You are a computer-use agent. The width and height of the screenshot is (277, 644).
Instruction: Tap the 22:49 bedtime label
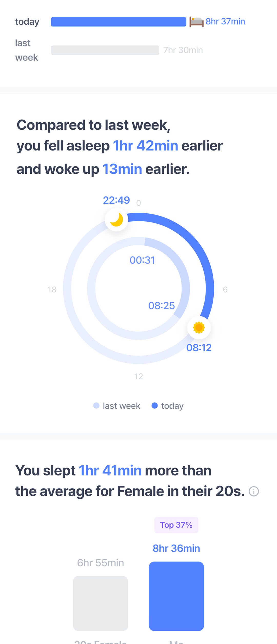[x=116, y=200]
